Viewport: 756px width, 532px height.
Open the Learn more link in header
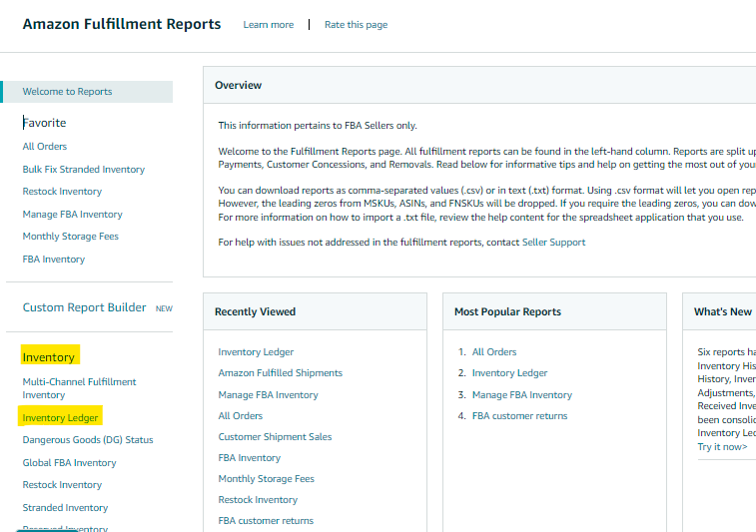pos(268,25)
